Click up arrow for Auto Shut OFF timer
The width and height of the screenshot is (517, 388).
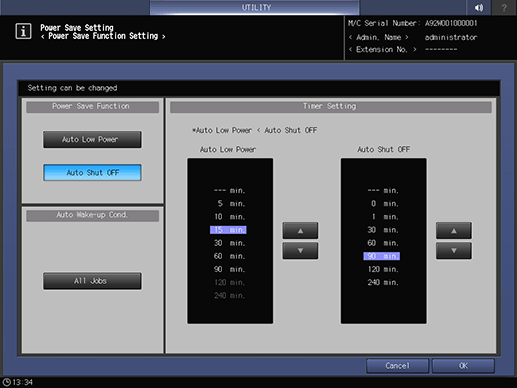pyautogui.click(x=454, y=231)
